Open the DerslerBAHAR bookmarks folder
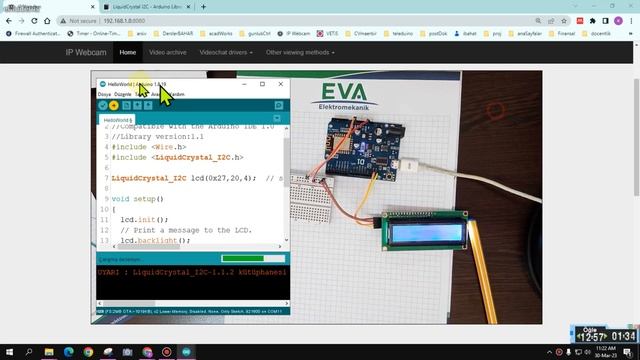This screenshot has width=640, height=360. [x=173, y=33]
